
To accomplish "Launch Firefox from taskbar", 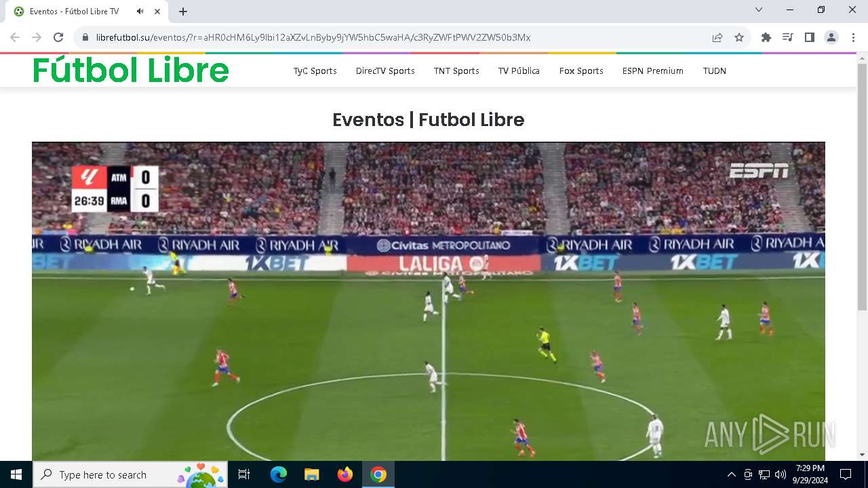I will coord(345,474).
